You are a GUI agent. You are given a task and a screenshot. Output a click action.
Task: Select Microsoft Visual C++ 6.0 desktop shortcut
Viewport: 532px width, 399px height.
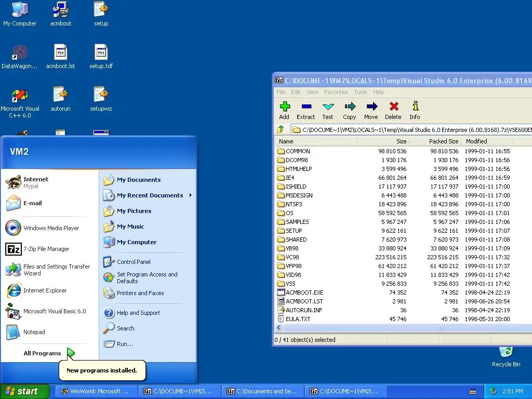(x=20, y=103)
